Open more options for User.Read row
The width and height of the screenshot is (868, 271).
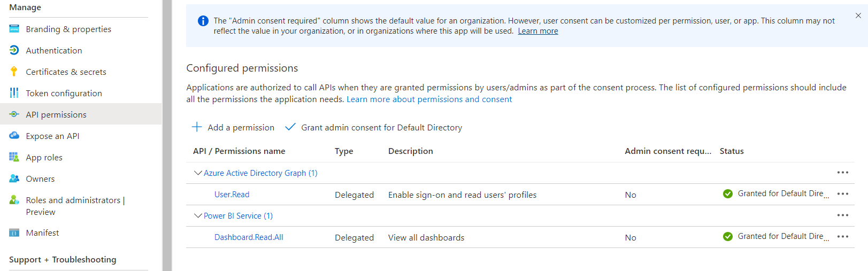(x=843, y=193)
